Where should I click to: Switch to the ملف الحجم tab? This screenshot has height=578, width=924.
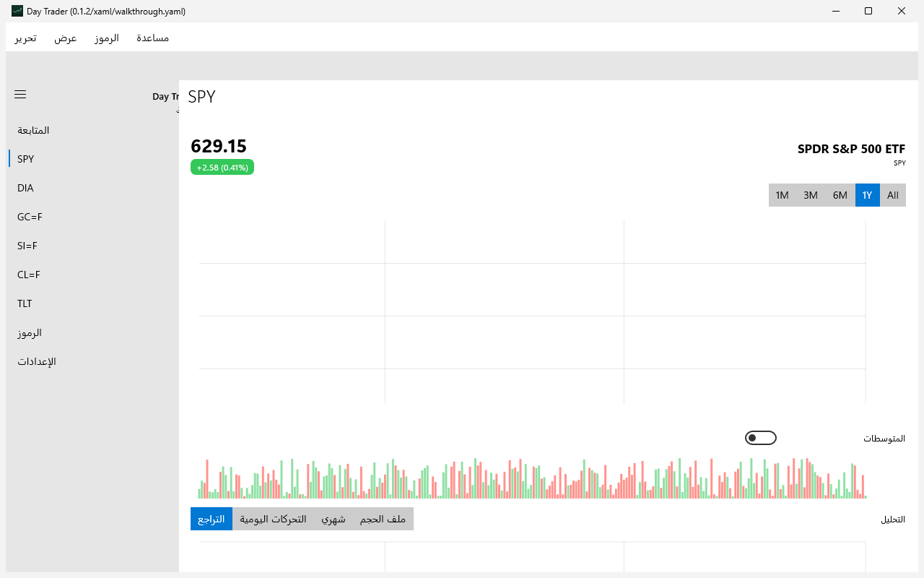coord(383,519)
